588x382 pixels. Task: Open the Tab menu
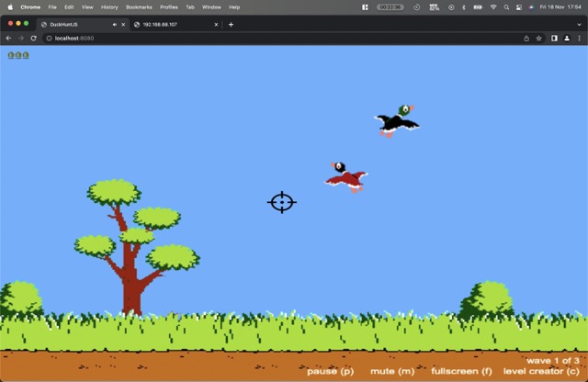(190, 7)
